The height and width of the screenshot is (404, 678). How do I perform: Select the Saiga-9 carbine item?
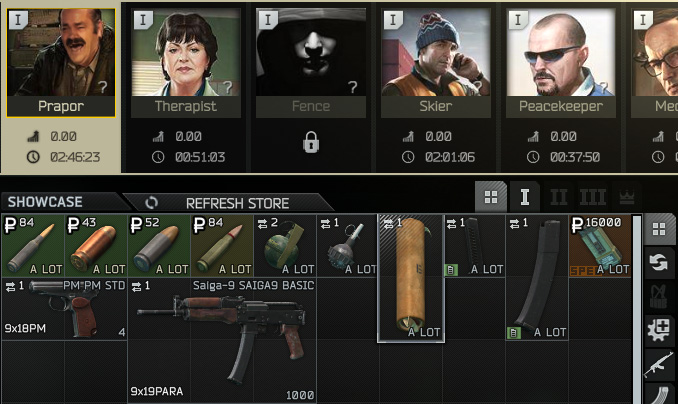pyautogui.click(x=222, y=340)
